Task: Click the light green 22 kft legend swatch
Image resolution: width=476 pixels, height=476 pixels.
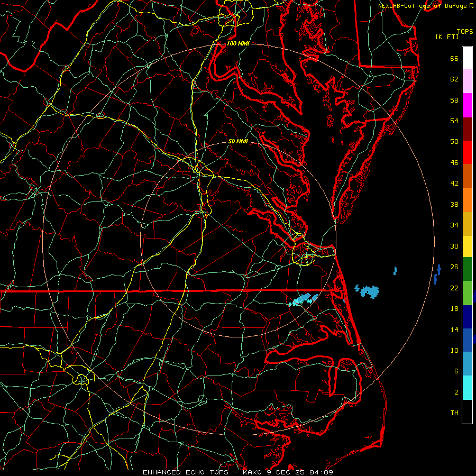Action: pos(467,293)
